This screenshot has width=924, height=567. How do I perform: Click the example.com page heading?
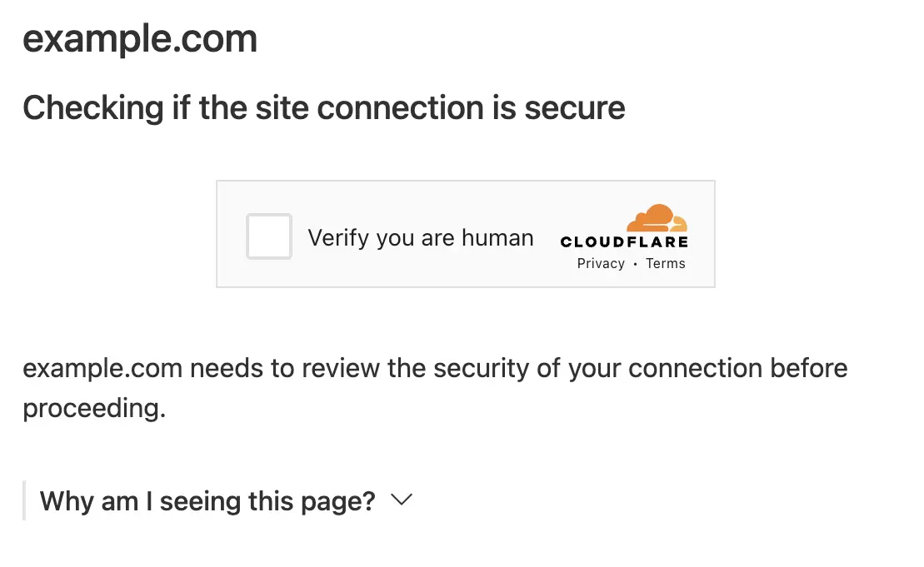point(140,39)
